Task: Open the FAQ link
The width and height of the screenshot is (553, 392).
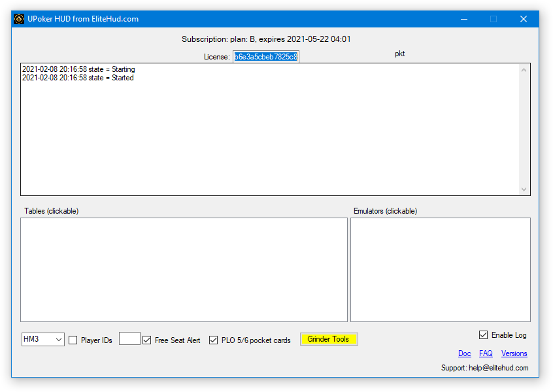Action: click(486, 353)
